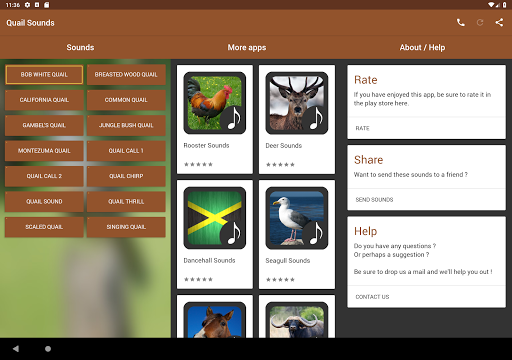Viewport: 512px width, 360px height.
Task: Tap the phone call icon in header
Action: [x=461, y=23]
